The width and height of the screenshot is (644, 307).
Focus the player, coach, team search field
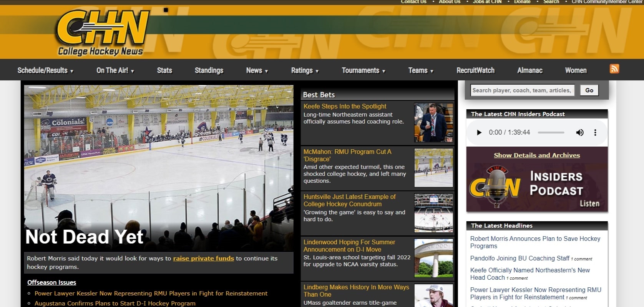coord(523,90)
